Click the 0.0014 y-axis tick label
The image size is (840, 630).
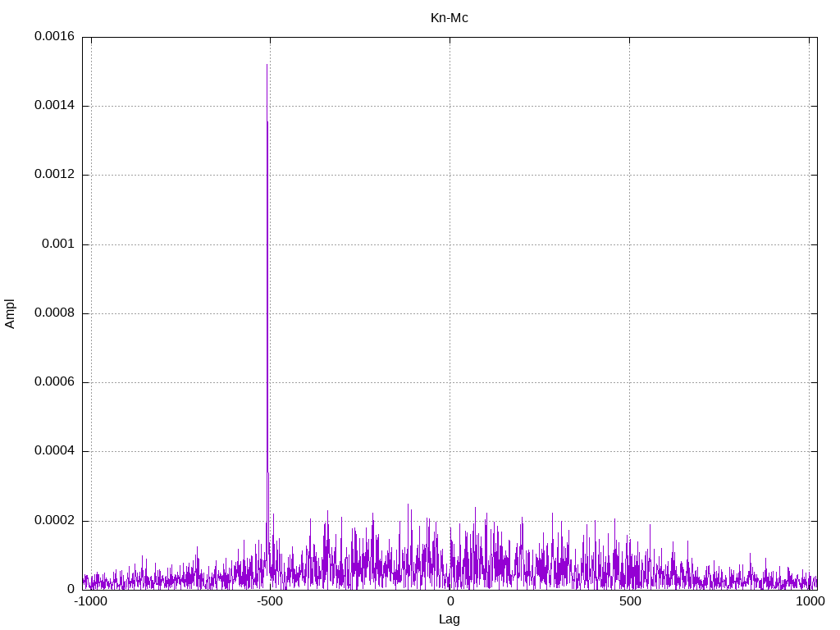tap(54, 106)
